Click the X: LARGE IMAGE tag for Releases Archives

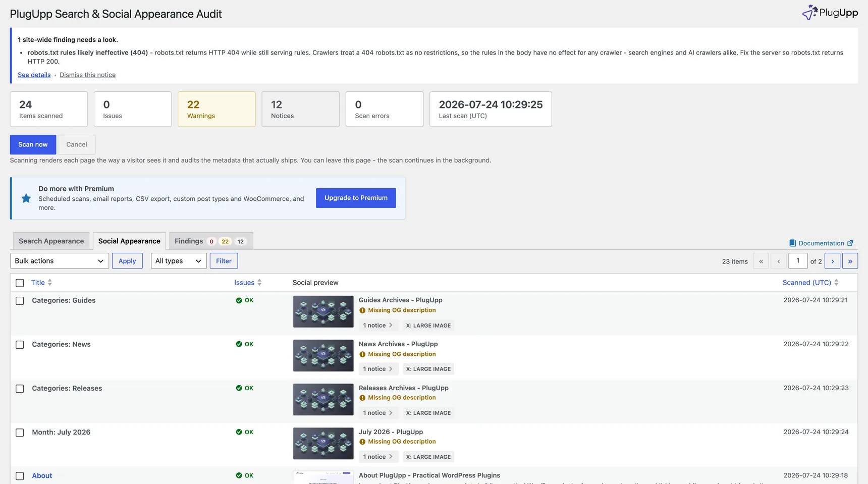[428, 413]
